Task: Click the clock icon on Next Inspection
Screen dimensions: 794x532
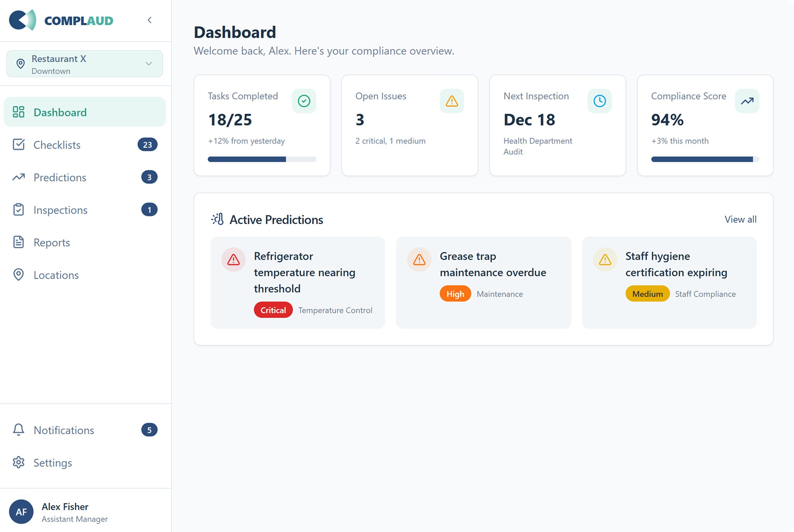Action: click(x=600, y=101)
